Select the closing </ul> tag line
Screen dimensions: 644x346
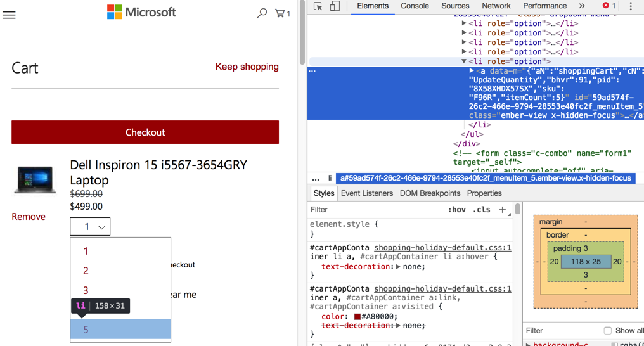click(x=472, y=134)
